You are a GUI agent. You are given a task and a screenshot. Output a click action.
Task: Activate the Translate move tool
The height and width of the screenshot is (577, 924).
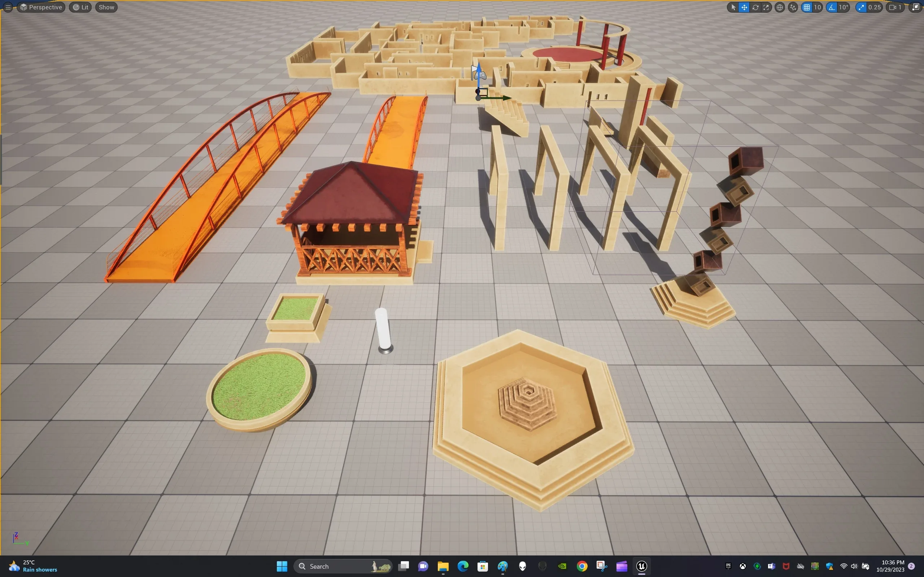point(744,7)
